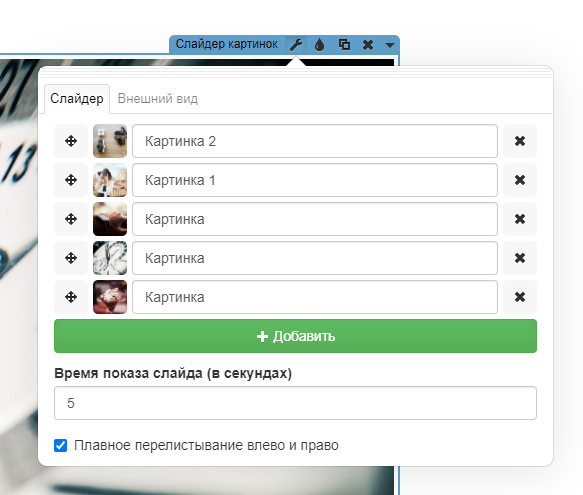Click the droplet style icon in block toolbar
The width and height of the screenshot is (583, 495).
coord(319,45)
